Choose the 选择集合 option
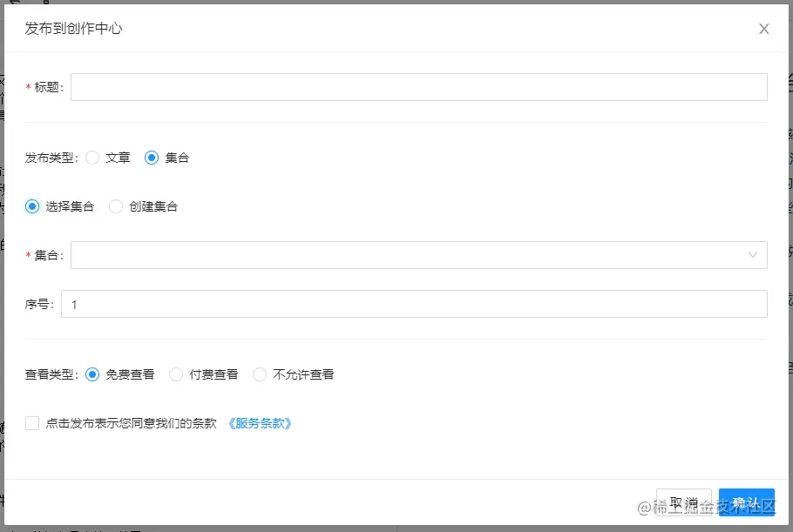 click(x=31, y=206)
